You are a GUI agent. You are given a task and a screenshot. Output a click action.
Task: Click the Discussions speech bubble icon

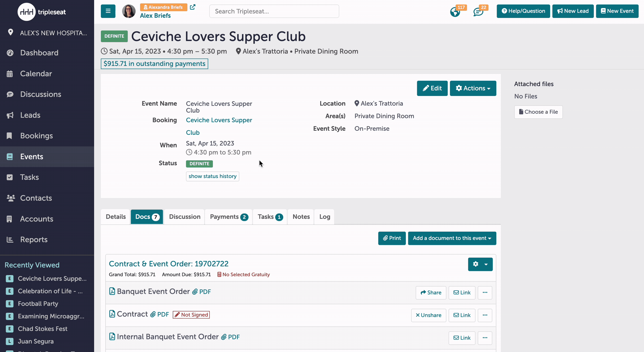[10, 94]
